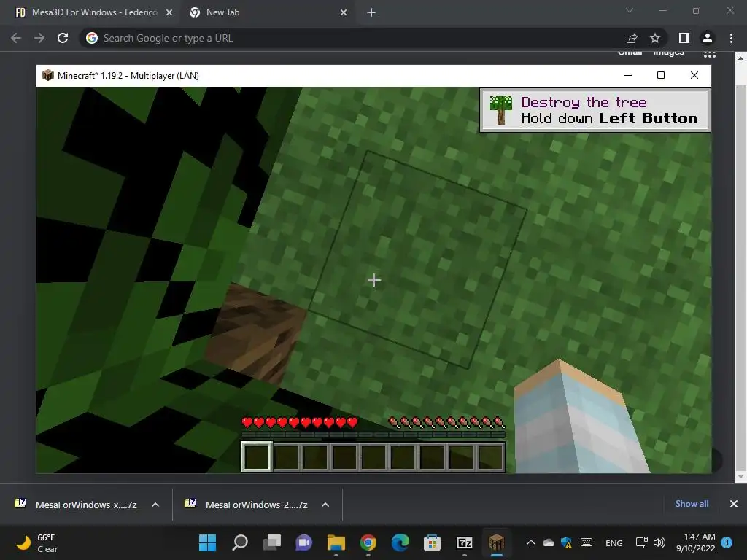The height and width of the screenshot is (560, 747).
Task: Open the Windows Start menu
Action: (x=207, y=542)
